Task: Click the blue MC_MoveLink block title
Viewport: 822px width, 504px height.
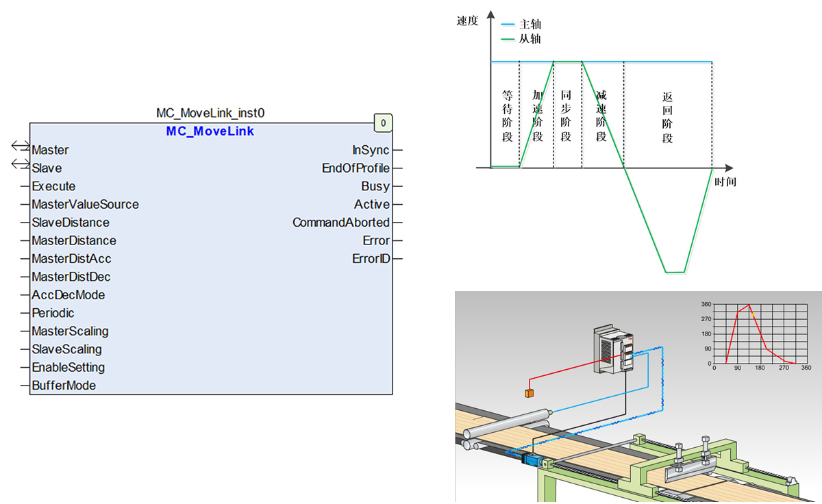Action: pos(210,131)
